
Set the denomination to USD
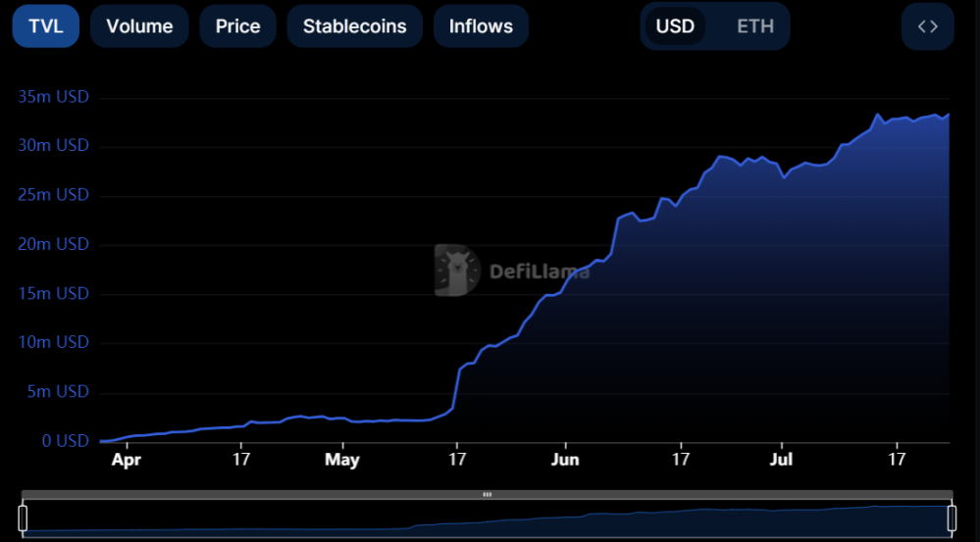(675, 26)
